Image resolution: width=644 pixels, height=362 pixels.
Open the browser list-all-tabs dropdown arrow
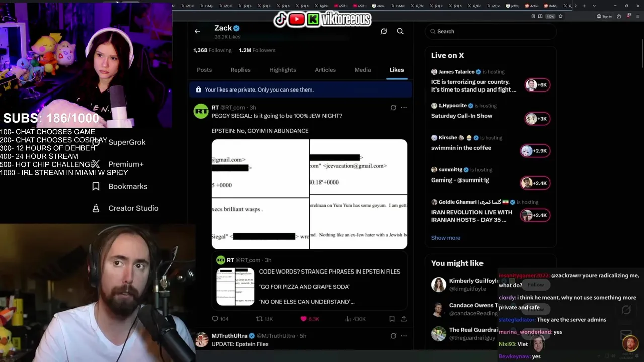point(594,6)
